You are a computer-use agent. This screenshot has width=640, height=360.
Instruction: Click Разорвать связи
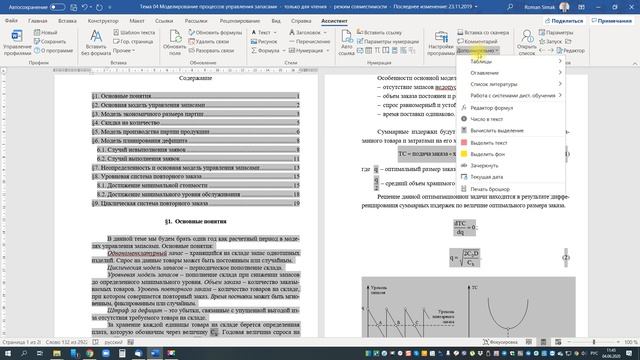[211, 51]
